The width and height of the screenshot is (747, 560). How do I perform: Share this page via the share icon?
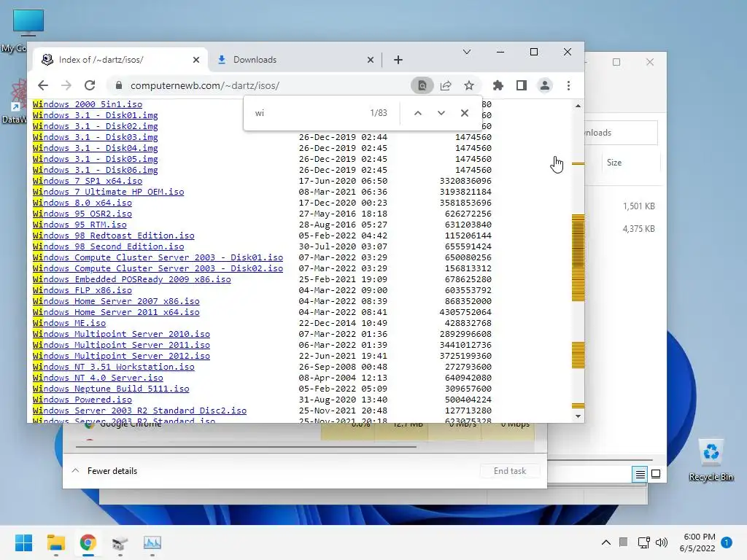click(x=446, y=86)
